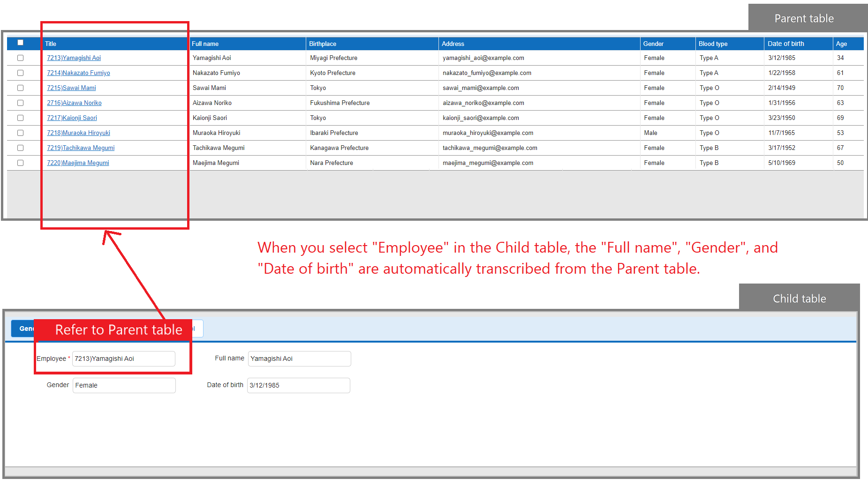
Task: Click the Employee input field
Action: (x=124, y=359)
